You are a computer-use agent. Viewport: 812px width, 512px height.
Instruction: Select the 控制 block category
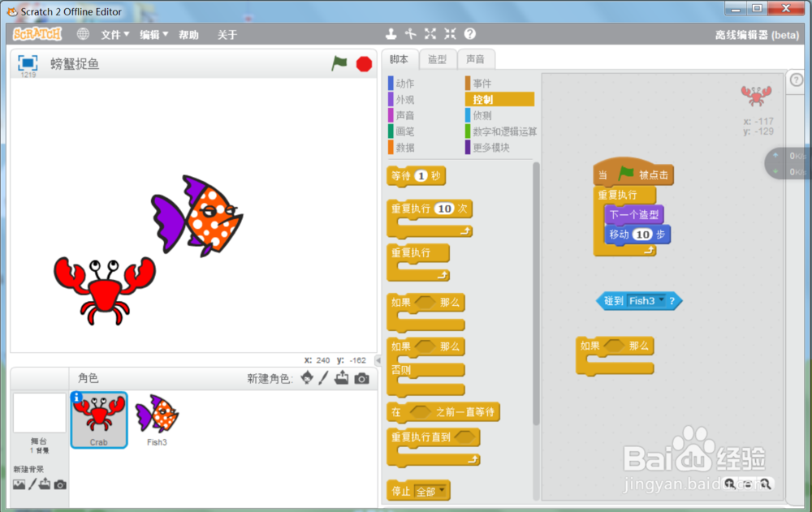click(x=499, y=99)
